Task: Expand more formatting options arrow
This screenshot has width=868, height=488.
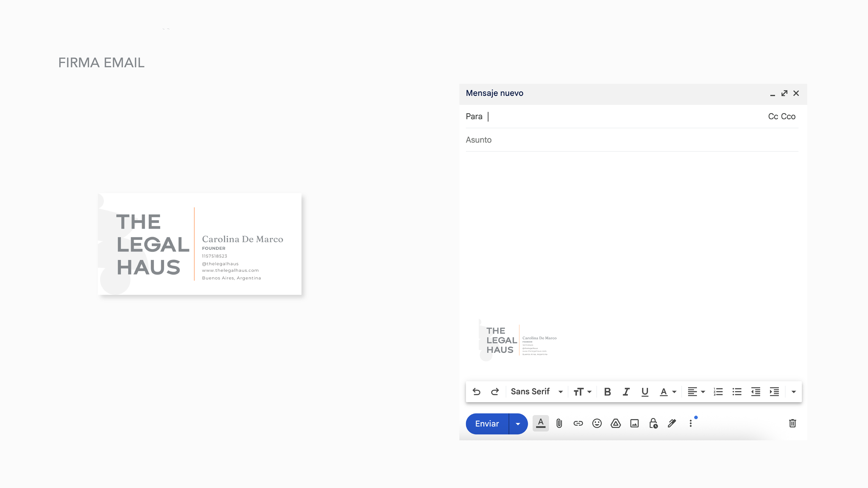Action: (x=794, y=392)
